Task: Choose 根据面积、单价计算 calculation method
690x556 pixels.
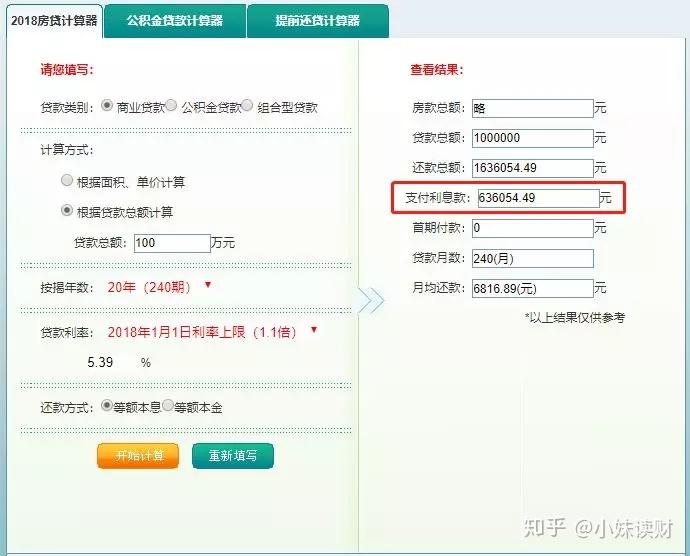Action: (x=67, y=181)
